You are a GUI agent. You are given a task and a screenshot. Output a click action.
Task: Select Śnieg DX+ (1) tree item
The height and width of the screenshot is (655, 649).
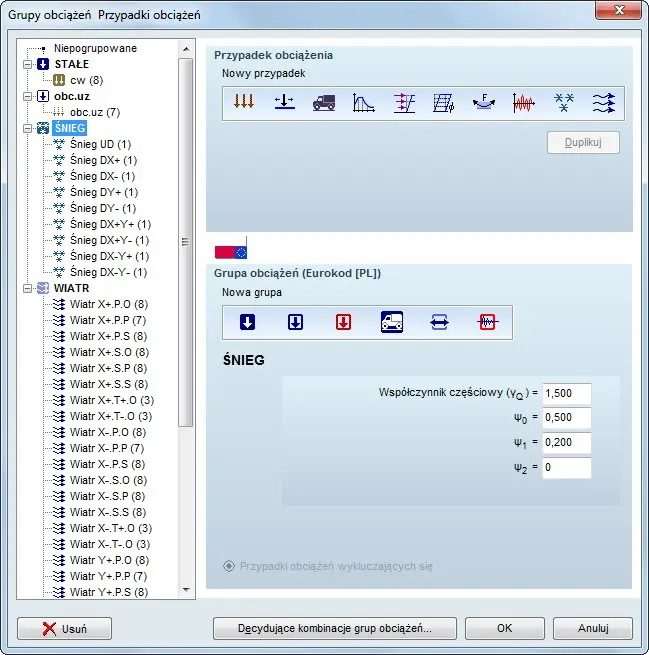[x=103, y=160]
